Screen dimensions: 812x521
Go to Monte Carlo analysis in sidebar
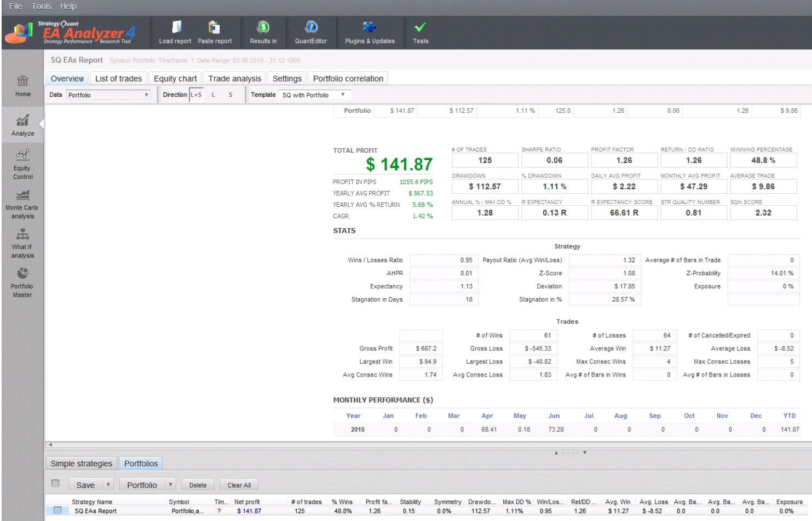click(22, 204)
